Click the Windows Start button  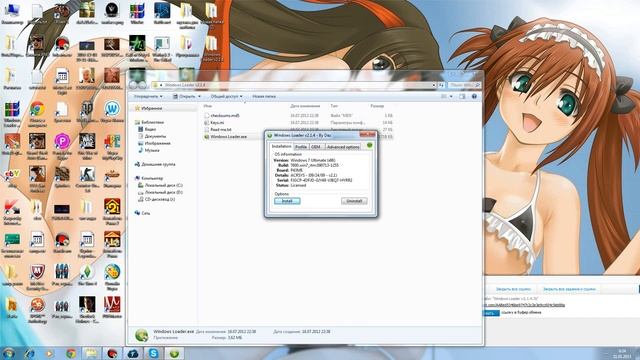click(x=9, y=353)
